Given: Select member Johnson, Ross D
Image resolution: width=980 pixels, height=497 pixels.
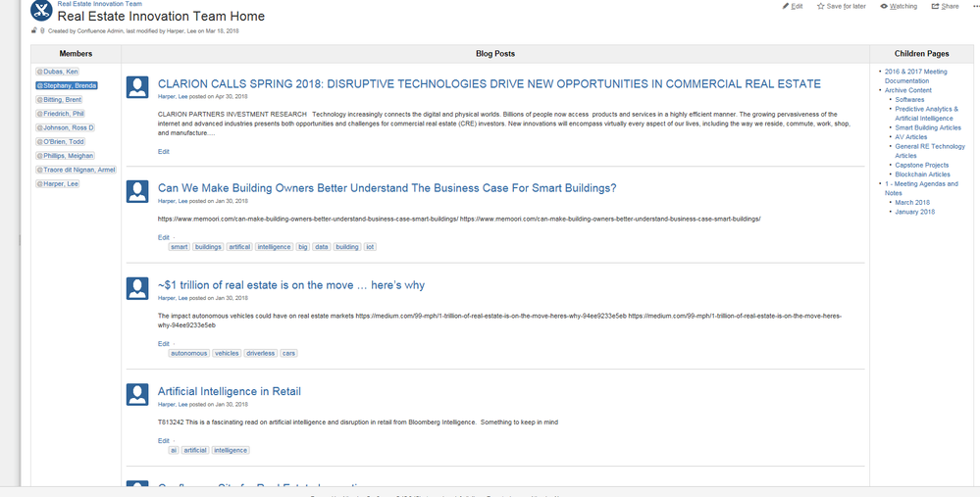Looking at the screenshot, I should coord(65,128).
